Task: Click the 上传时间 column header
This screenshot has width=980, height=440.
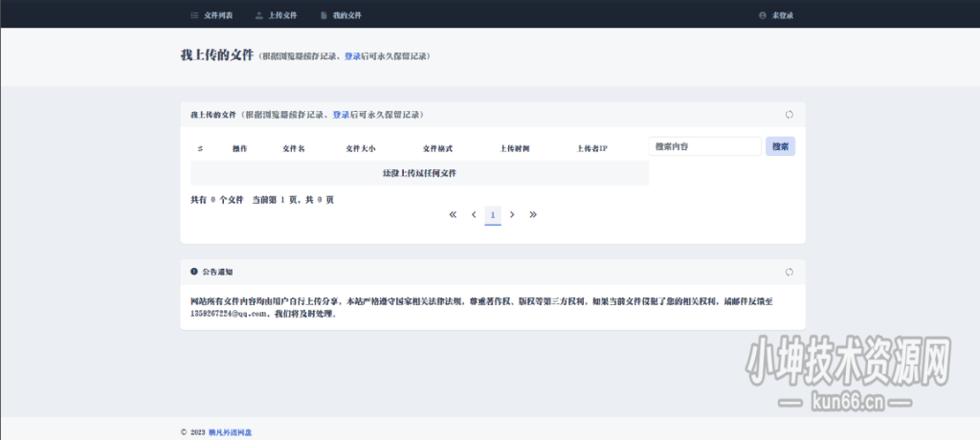Action: tap(515, 149)
